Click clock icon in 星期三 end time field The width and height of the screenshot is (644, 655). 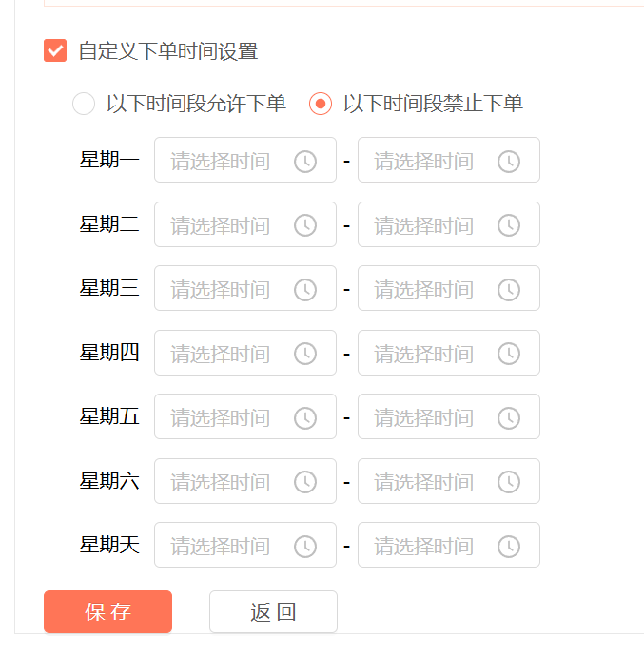coord(509,290)
